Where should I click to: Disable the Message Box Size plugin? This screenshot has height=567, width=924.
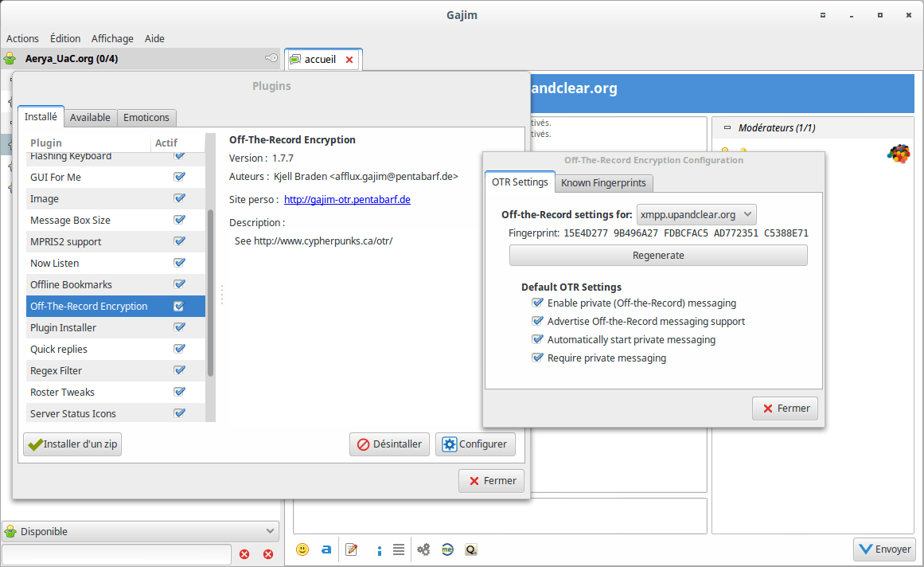pos(180,220)
